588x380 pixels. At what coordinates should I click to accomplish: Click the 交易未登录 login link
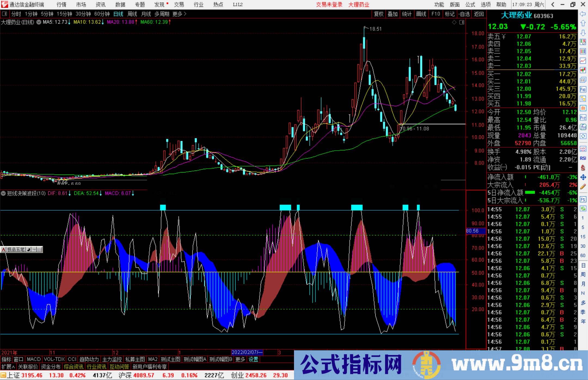[329, 4]
